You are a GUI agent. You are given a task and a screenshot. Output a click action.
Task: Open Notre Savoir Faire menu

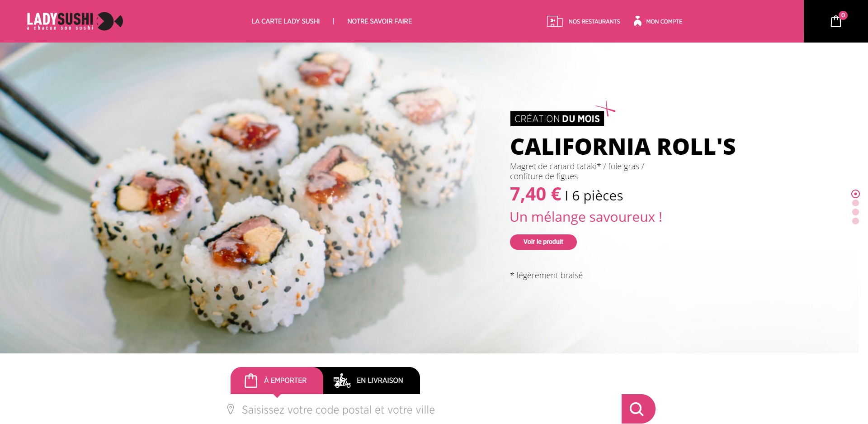(380, 21)
